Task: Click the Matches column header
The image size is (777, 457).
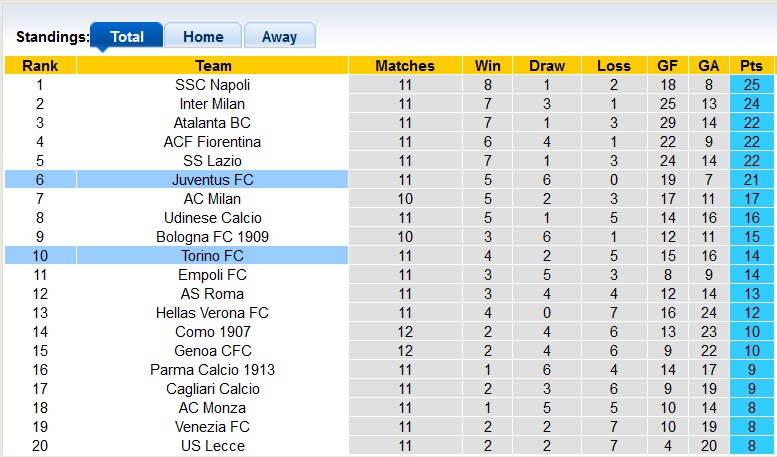Action: point(405,66)
